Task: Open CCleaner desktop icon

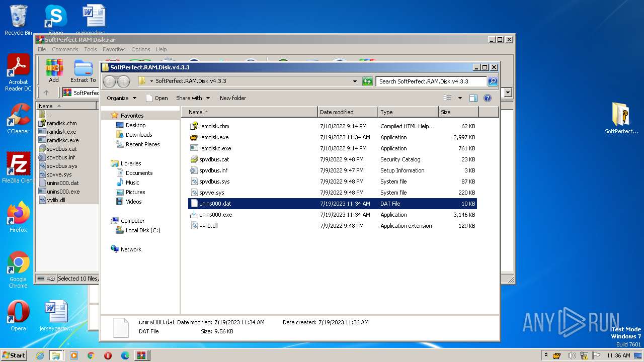Action: pos(18,119)
